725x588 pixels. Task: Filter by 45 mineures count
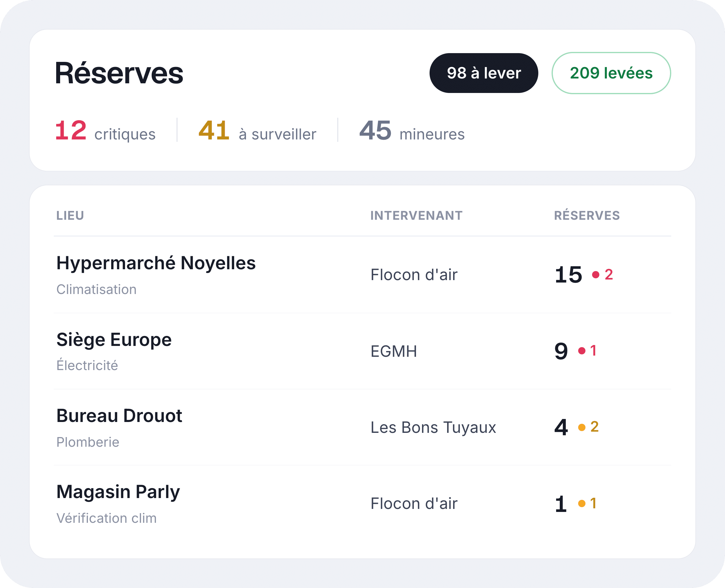coord(412,130)
